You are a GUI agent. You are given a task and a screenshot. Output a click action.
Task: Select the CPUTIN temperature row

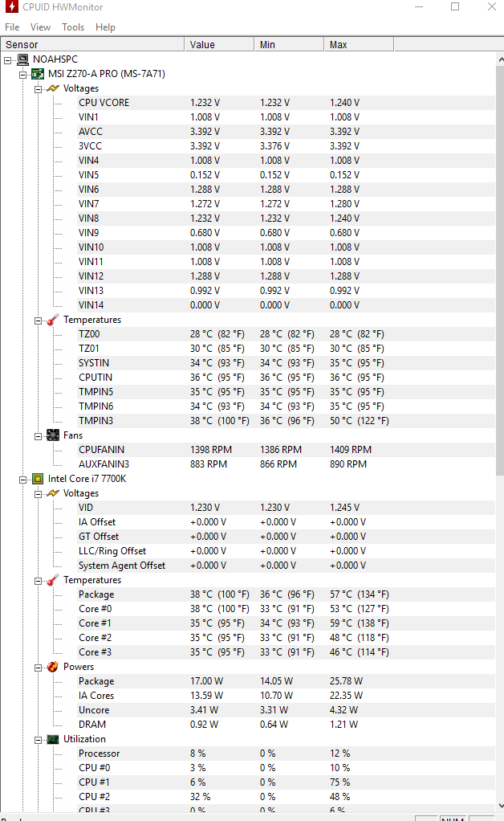click(x=286, y=377)
